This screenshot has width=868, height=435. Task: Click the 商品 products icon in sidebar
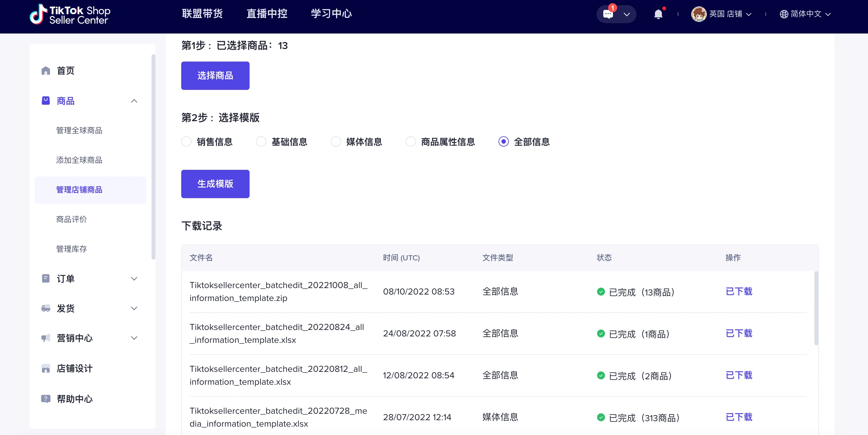click(46, 101)
